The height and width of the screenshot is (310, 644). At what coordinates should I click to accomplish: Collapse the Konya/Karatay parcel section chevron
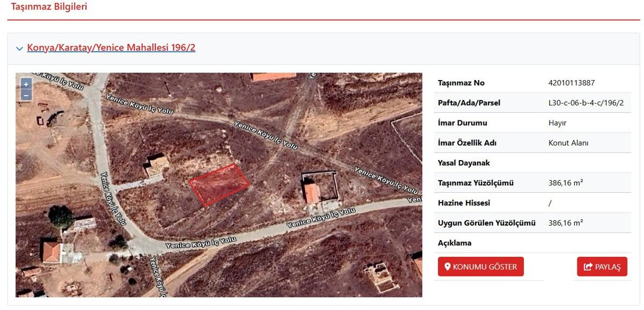coord(20,48)
